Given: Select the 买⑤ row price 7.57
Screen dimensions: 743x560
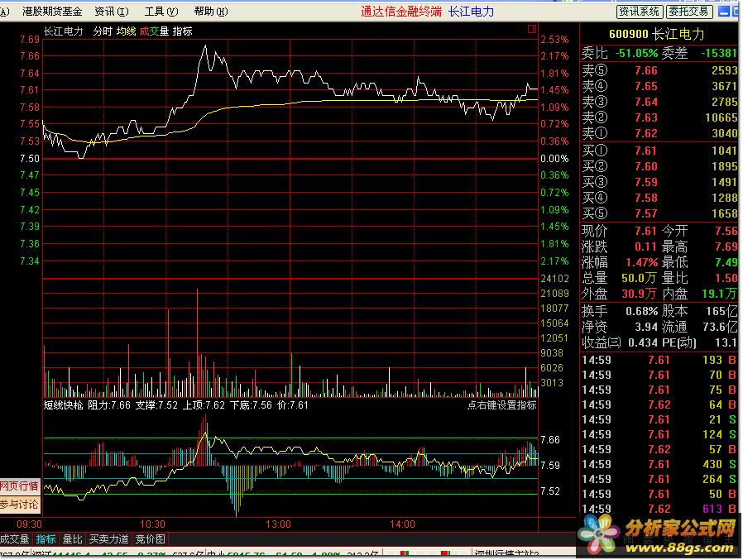Looking at the screenshot, I should coord(646,213).
